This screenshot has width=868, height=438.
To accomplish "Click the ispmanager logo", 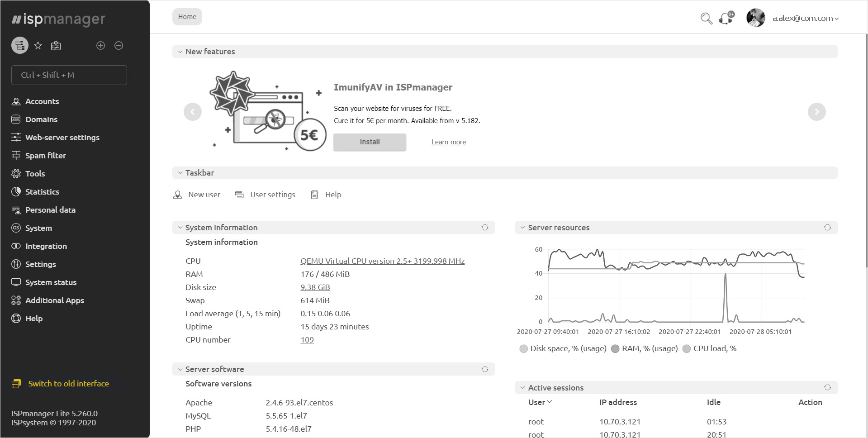I will point(58,19).
